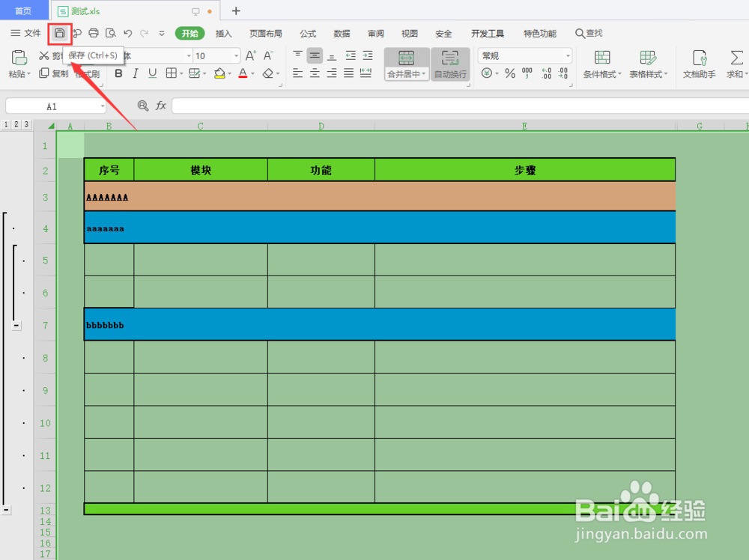Align text right
This screenshot has width=749, height=560.
point(332,73)
